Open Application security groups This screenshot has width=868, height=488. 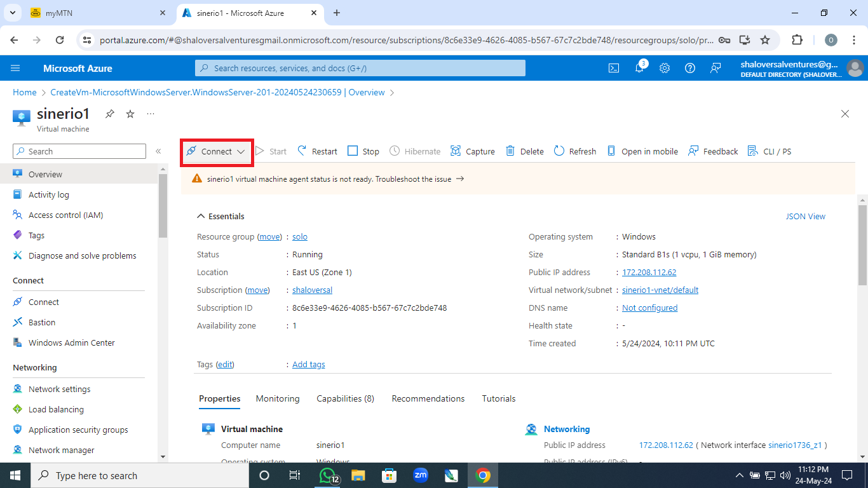pos(79,430)
